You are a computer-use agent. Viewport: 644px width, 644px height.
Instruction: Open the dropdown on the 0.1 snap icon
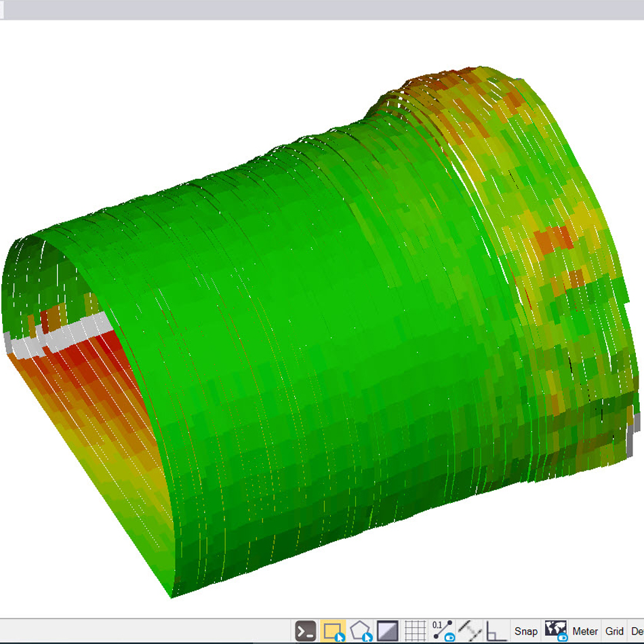pos(449,637)
